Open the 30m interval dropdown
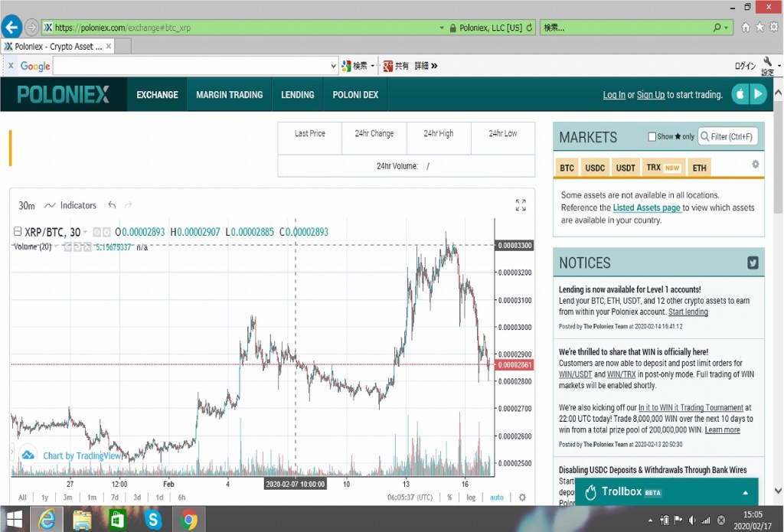Screen dimensions: 784x532 [x=27, y=205]
